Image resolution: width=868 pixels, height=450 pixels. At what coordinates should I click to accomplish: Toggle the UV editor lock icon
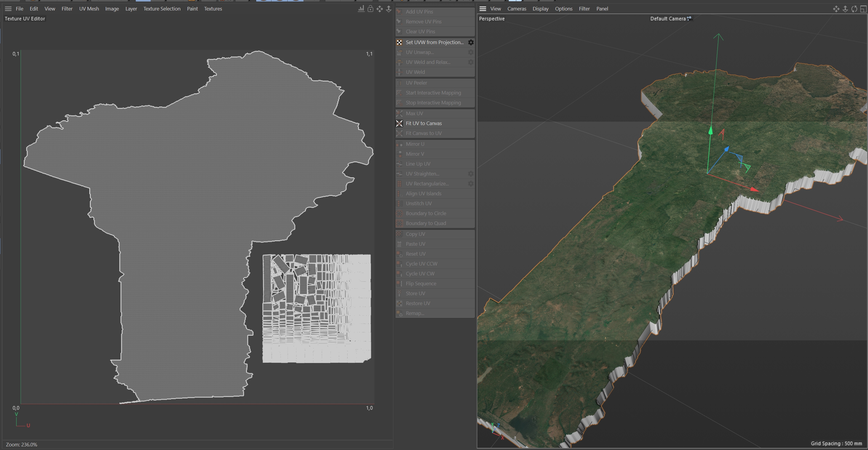pyautogui.click(x=370, y=9)
